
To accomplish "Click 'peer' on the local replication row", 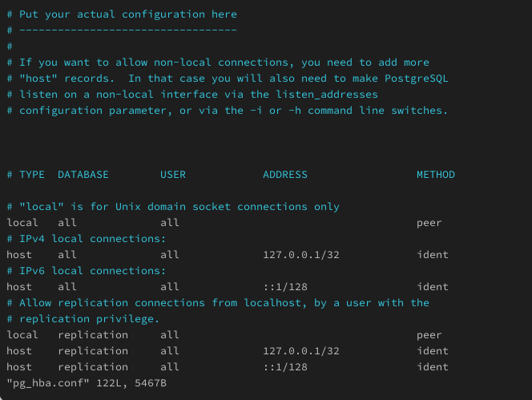I will click(429, 335).
